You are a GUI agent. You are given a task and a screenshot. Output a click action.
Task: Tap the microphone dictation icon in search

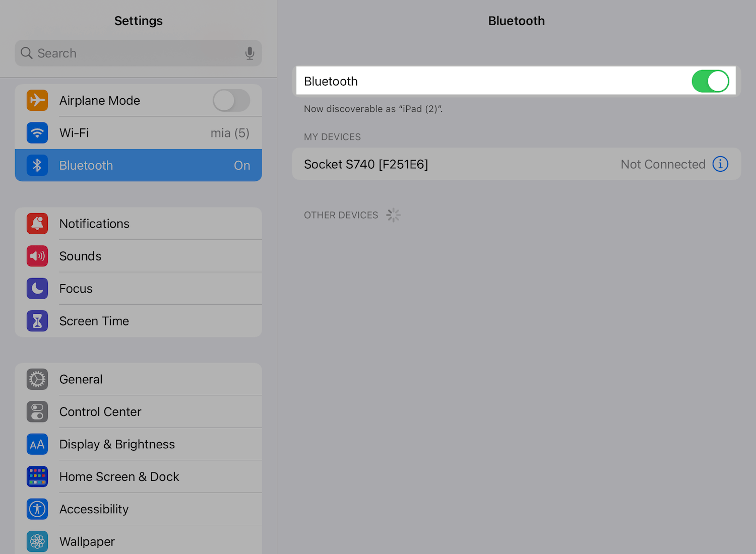click(x=249, y=53)
